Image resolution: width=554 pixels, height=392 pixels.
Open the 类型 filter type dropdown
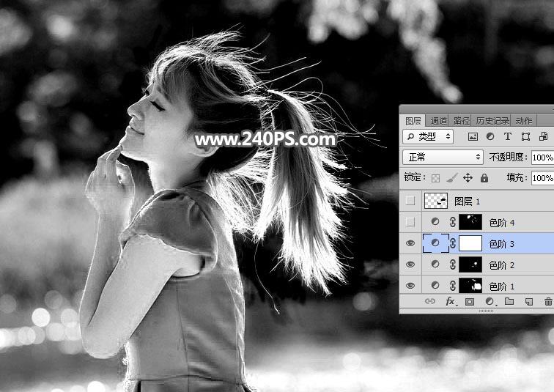[428, 136]
